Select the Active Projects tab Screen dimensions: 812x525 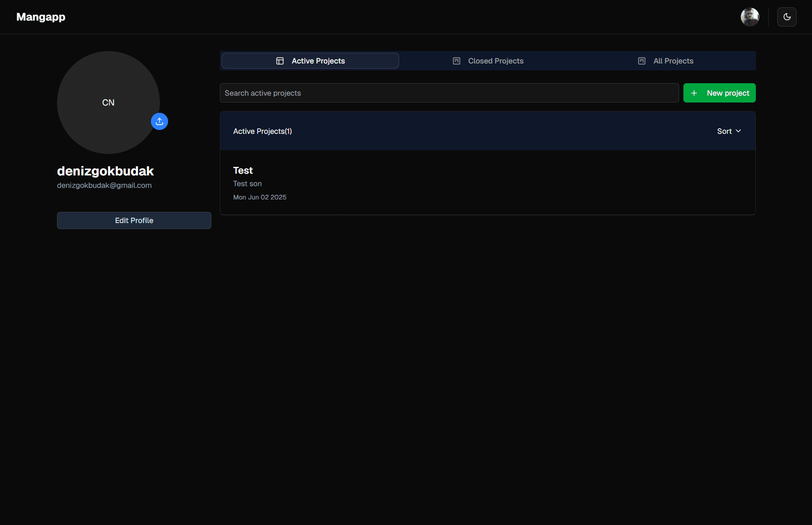[x=310, y=60]
